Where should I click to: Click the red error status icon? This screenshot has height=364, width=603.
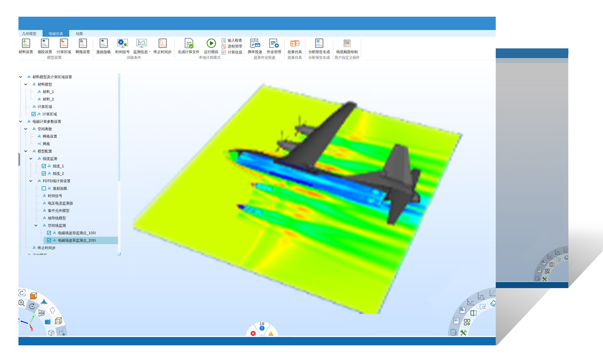pos(253,333)
